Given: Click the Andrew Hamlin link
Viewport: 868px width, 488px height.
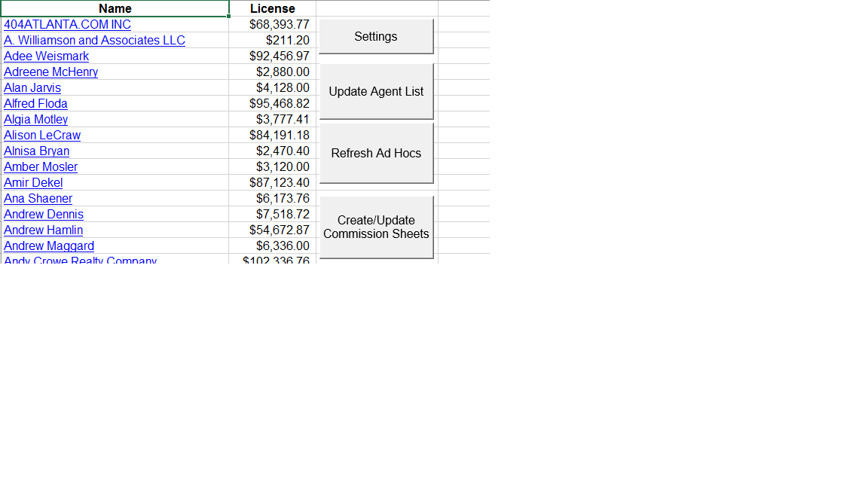Looking at the screenshot, I should [43, 230].
